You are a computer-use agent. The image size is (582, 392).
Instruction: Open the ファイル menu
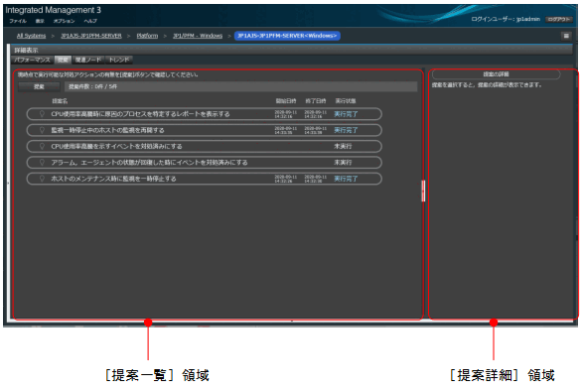pos(18,21)
